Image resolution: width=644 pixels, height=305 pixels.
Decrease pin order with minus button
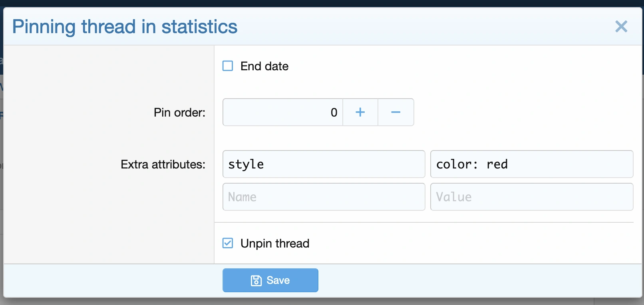tap(396, 112)
